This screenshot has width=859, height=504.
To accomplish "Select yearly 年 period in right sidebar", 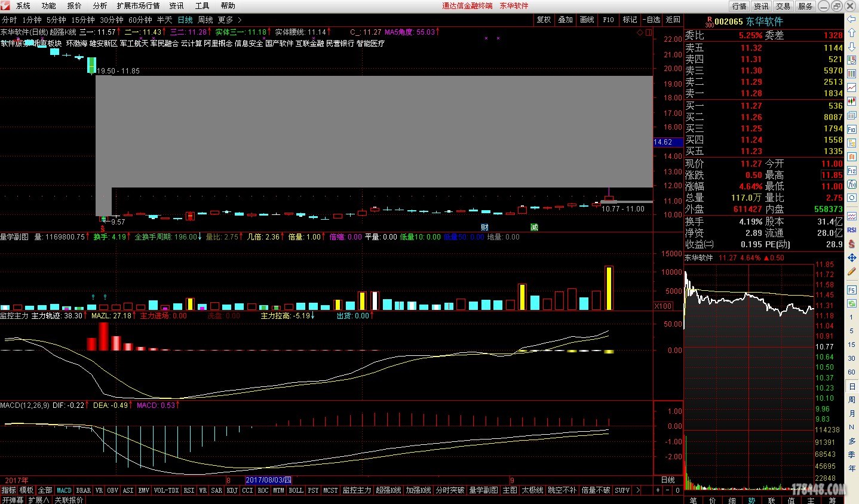I will coord(852,468).
